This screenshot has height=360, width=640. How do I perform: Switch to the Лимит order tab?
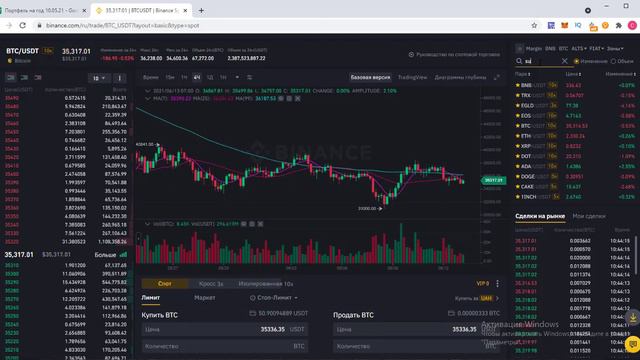click(151, 298)
